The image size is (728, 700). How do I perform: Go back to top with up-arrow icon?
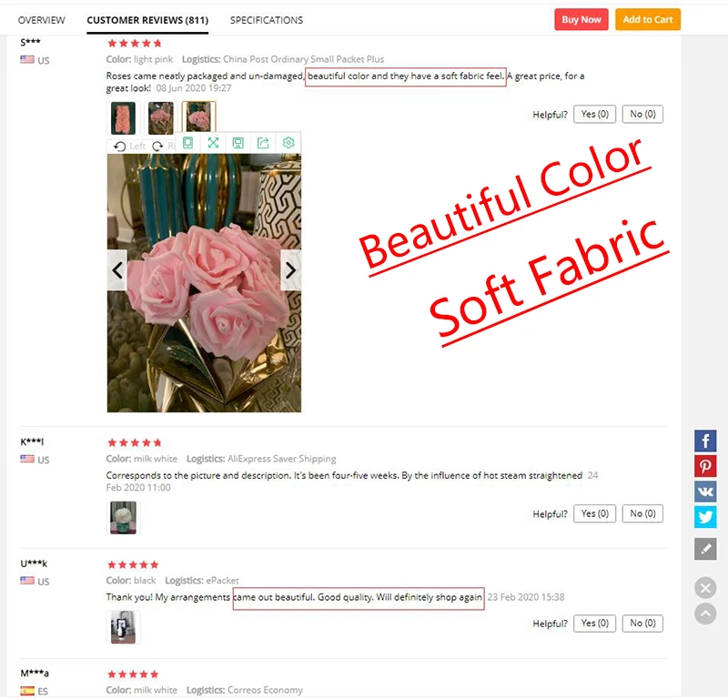coord(705,614)
